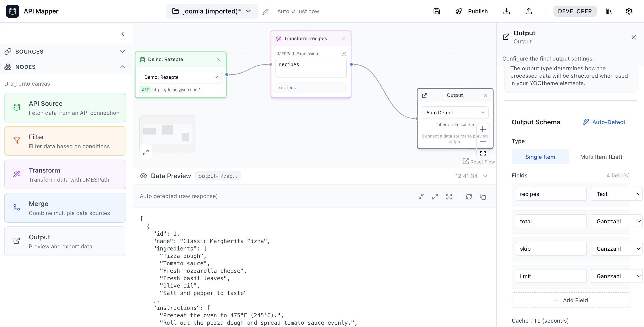The height and width of the screenshot is (327, 644).
Task: Refresh the data preview output
Action: (x=469, y=197)
